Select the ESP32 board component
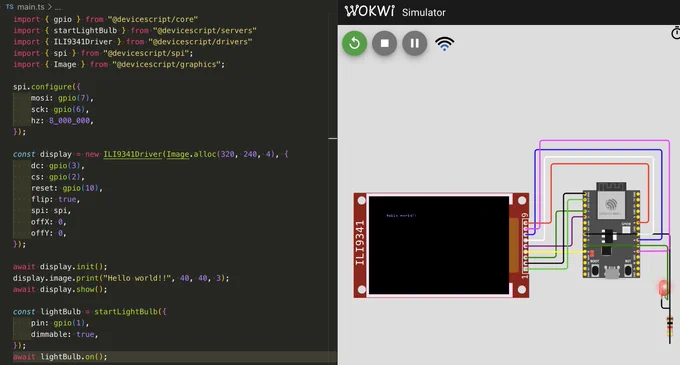The width and height of the screenshot is (680, 365). pos(611,231)
